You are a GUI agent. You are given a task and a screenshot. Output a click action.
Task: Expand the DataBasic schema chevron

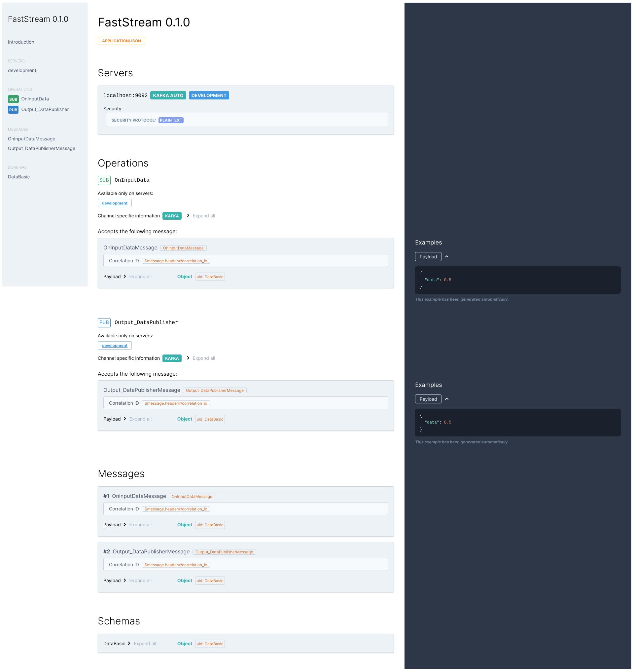click(129, 644)
